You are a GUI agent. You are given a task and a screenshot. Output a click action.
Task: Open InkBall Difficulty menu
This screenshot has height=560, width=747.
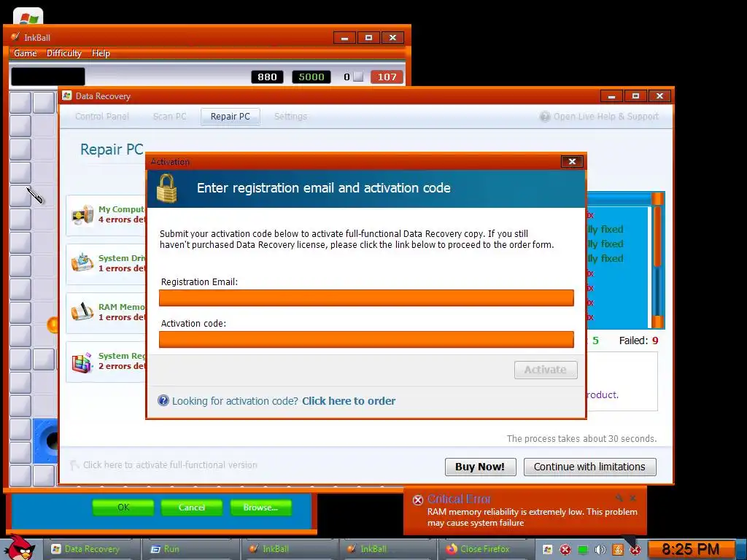coord(64,52)
